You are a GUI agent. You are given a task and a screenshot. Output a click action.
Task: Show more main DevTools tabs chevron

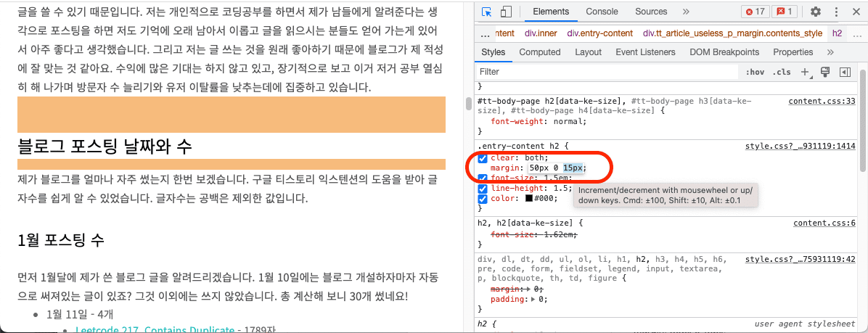tap(686, 12)
